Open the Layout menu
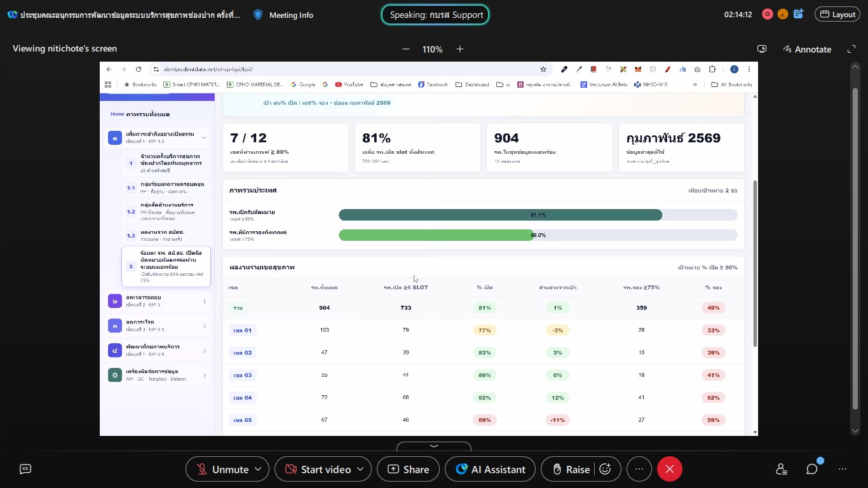Screen dimensions: 868x488 point(837,15)
